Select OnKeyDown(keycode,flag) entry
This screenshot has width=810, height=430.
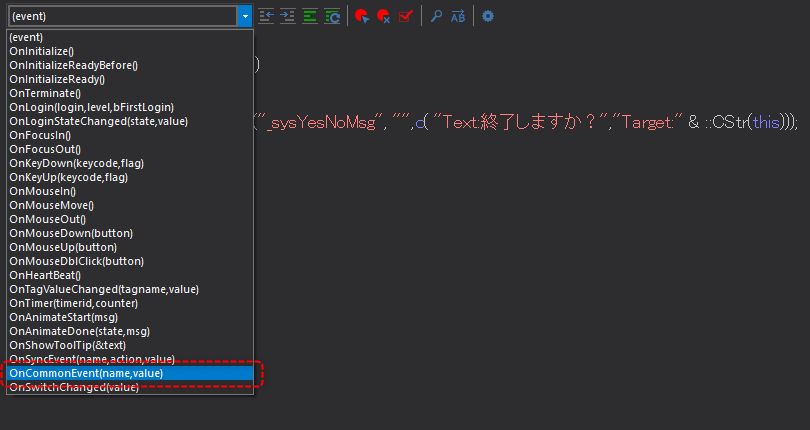(x=130, y=163)
